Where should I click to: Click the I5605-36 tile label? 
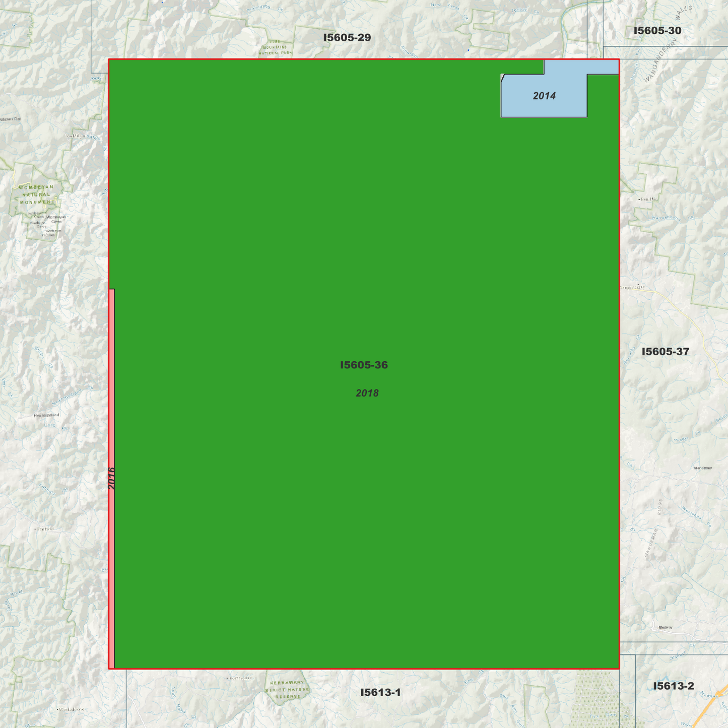[x=364, y=364]
